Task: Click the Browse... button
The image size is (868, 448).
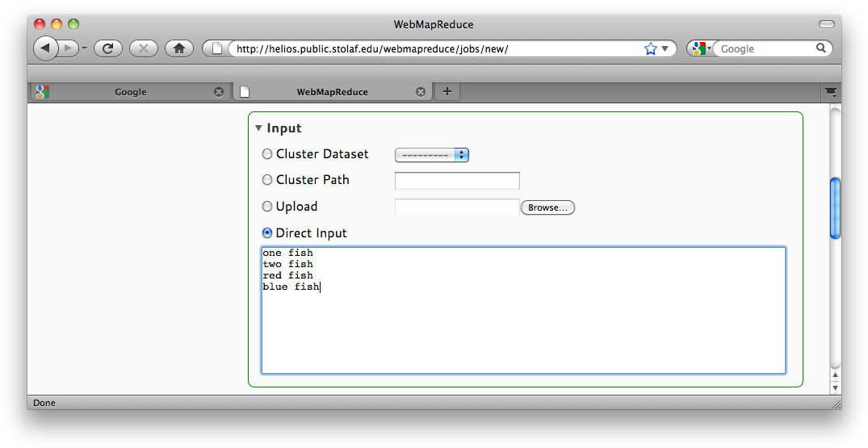Action: (x=547, y=207)
